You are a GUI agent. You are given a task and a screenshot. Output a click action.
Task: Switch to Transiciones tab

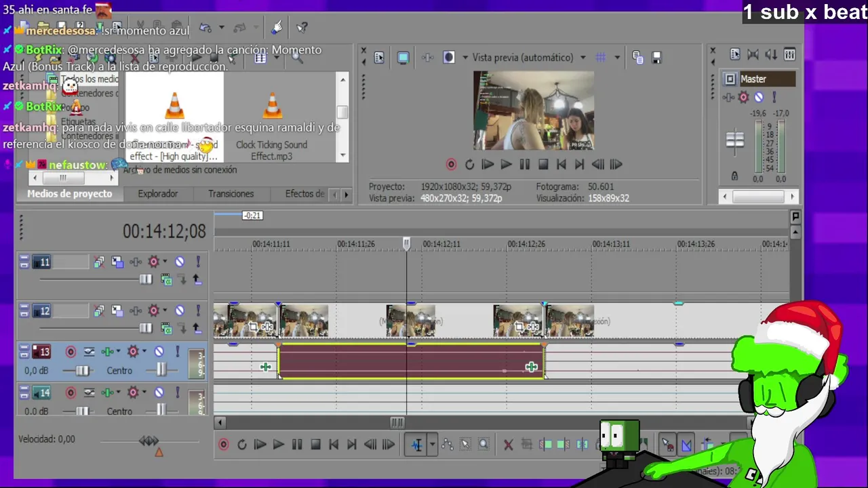pyautogui.click(x=231, y=194)
